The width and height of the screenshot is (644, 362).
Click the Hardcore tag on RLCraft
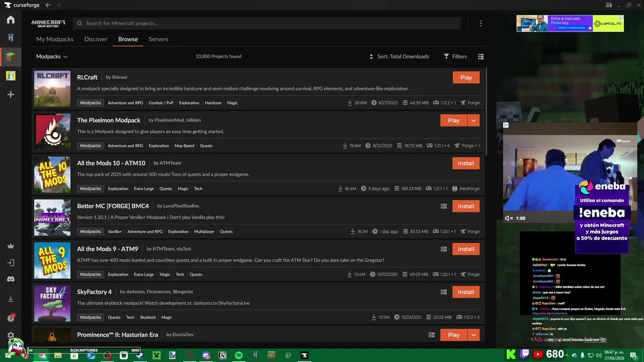tap(213, 103)
